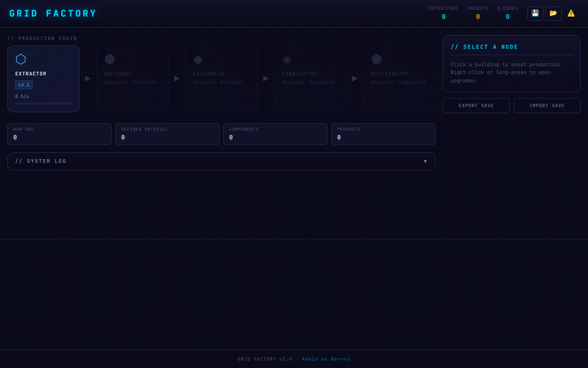Click the arrow between Refinery and Assembler
588x368 pixels.
coord(177,79)
